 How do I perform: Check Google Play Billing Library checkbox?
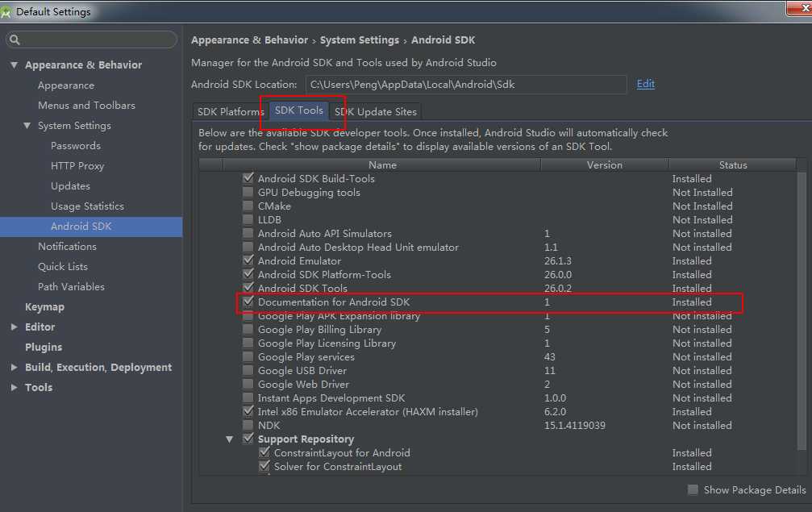point(248,329)
